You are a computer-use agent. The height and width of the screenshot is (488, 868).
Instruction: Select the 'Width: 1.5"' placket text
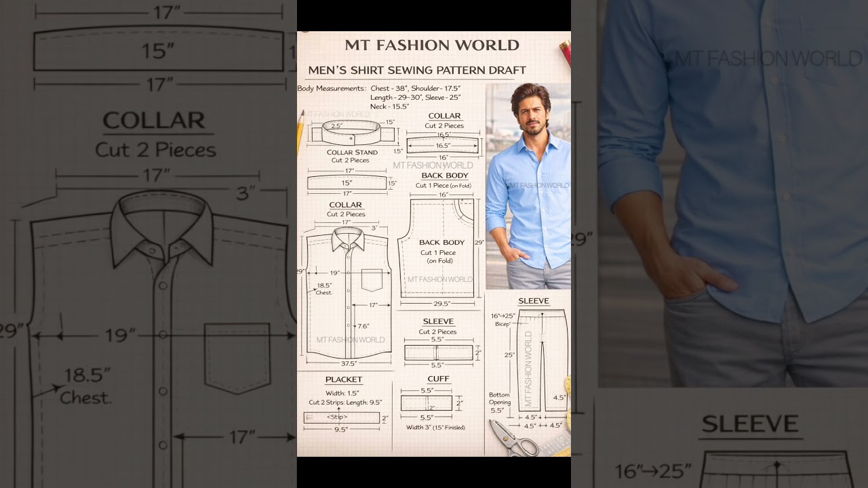click(342, 393)
